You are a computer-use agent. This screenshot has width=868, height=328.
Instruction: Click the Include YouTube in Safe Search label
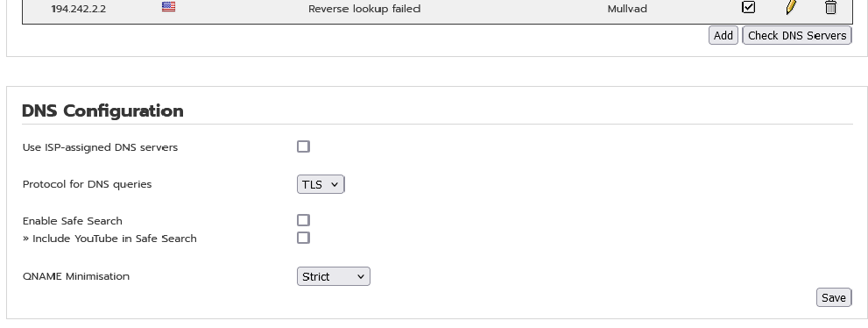point(109,239)
